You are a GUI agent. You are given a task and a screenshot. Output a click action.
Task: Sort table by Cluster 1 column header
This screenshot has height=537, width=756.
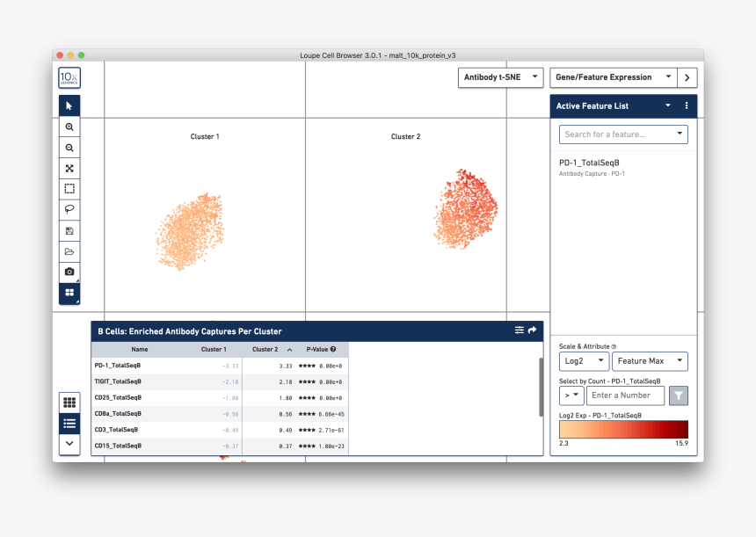(x=214, y=349)
